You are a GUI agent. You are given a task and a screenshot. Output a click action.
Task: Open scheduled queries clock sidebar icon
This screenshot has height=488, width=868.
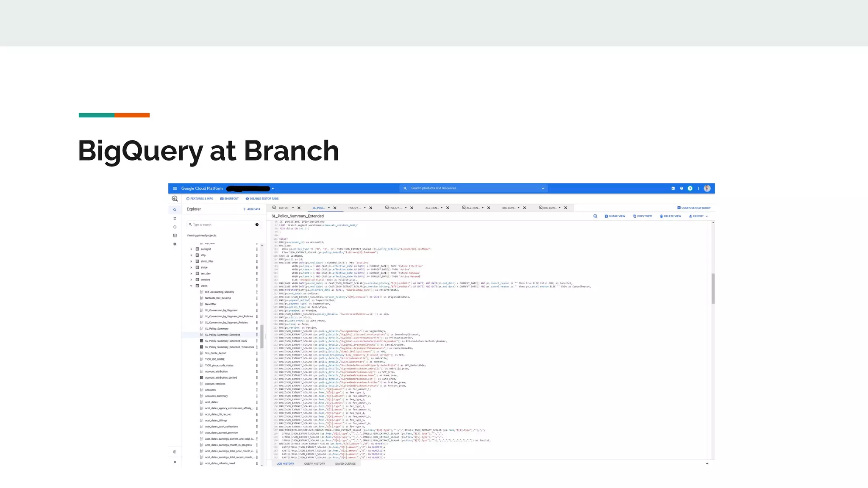tap(175, 227)
